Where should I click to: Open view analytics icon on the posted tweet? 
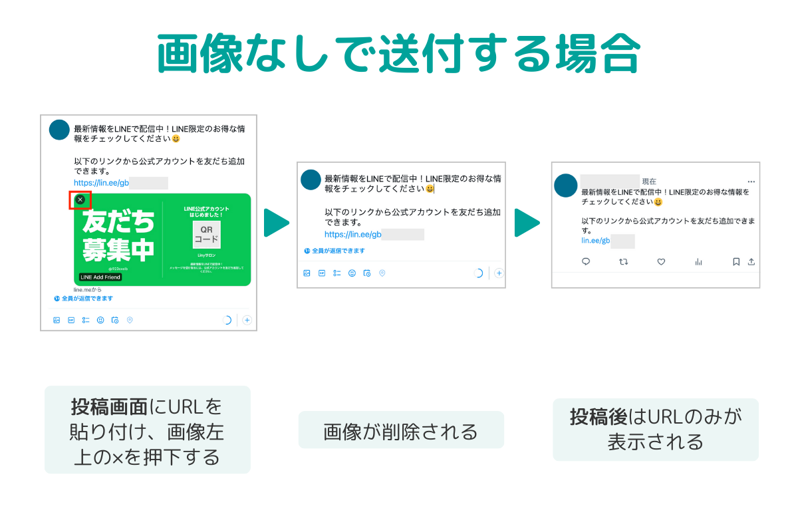click(698, 262)
